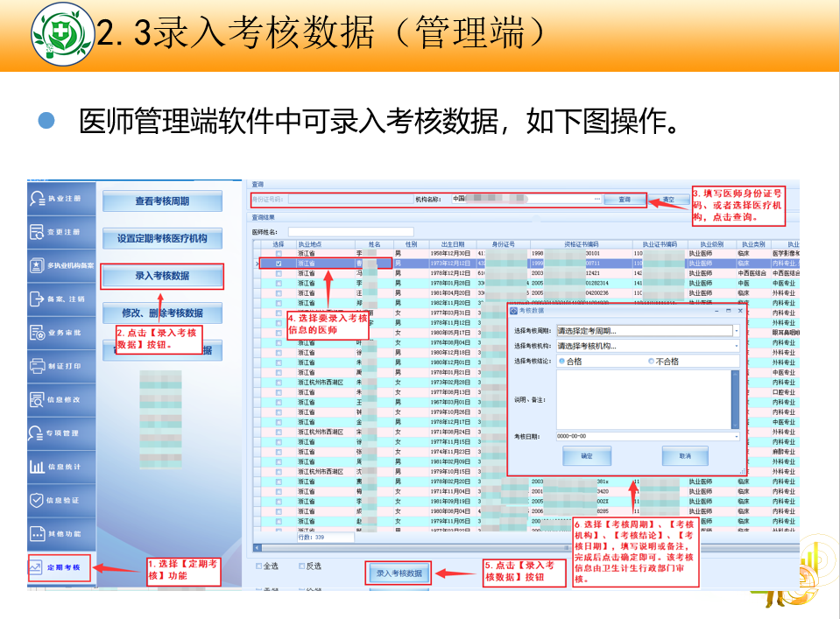The height and width of the screenshot is (619, 840).
Task: Click 确定 in the 考核数据 dialog
Action: [587, 456]
